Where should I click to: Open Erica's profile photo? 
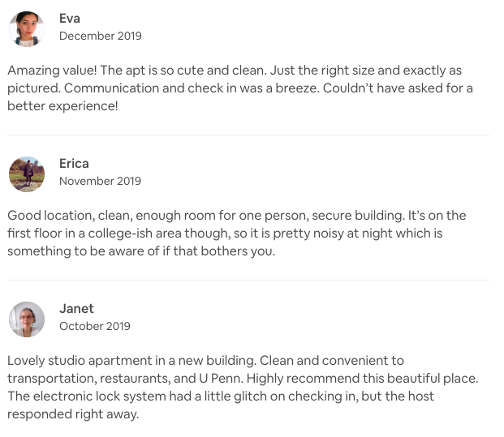(x=27, y=174)
